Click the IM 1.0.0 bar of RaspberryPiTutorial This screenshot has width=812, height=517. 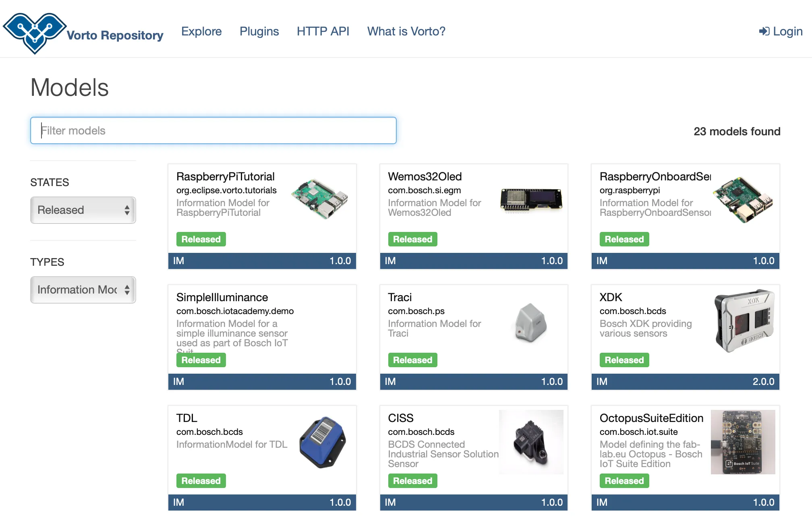coord(262,261)
